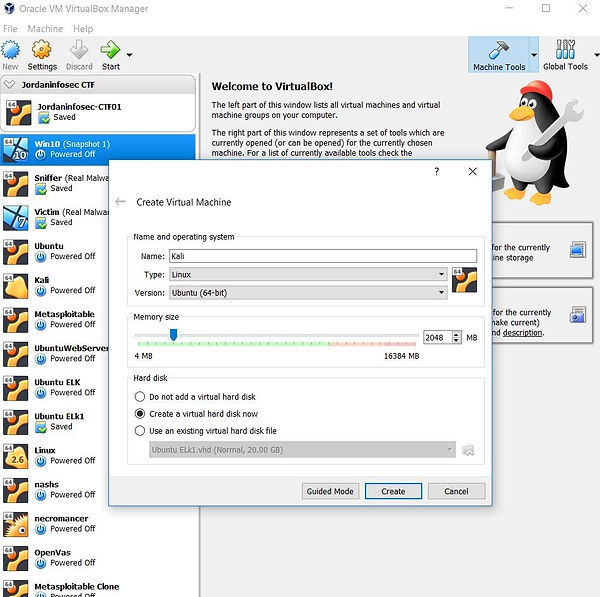
Task: Select the Metasploitable VM icon
Action: pos(15,320)
